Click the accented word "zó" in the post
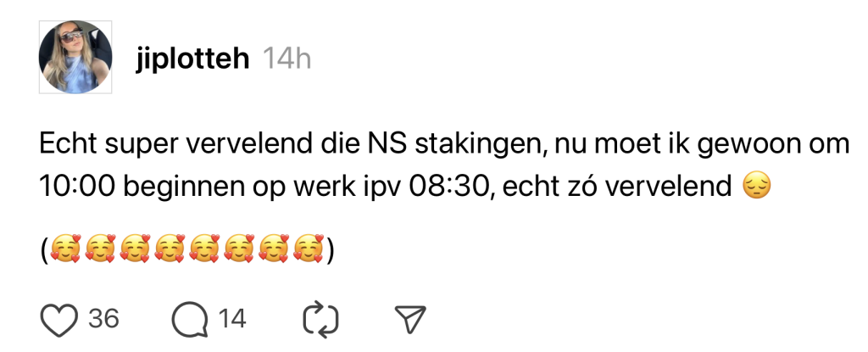The height and width of the screenshot is (352, 868). (x=593, y=185)
